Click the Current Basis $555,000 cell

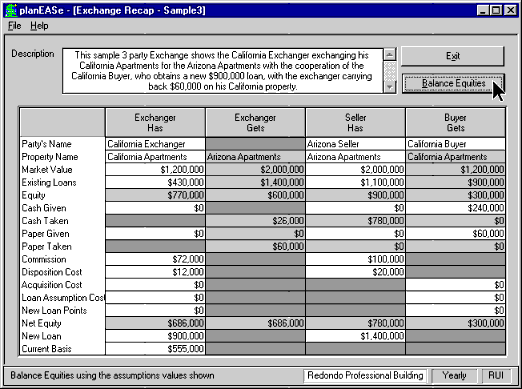pos(155,349)
